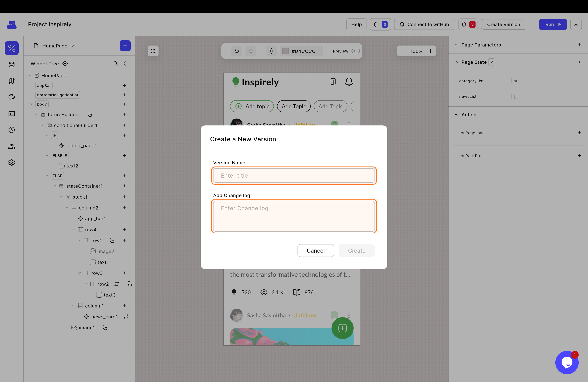
Task: Click the Widget Tree target focus toggle
Action: pos(65,63)
